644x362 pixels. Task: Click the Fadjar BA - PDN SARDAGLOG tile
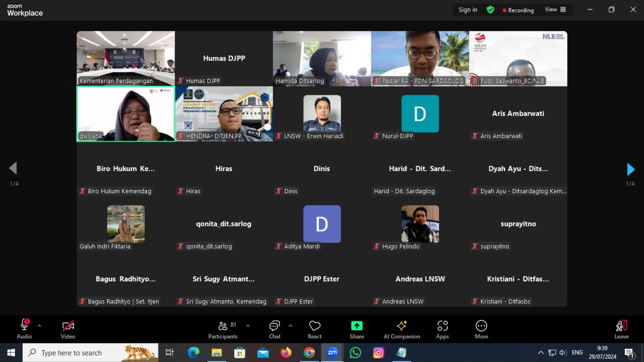point(420,59)
